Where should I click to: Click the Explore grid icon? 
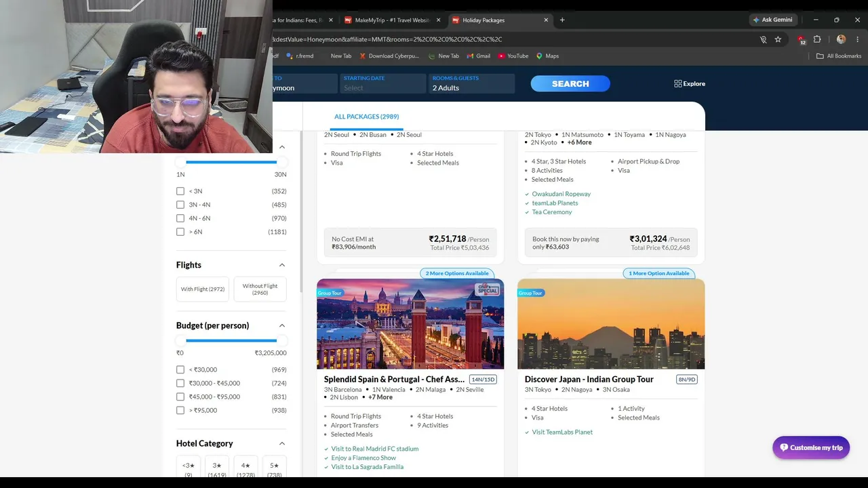click(677, 84)
